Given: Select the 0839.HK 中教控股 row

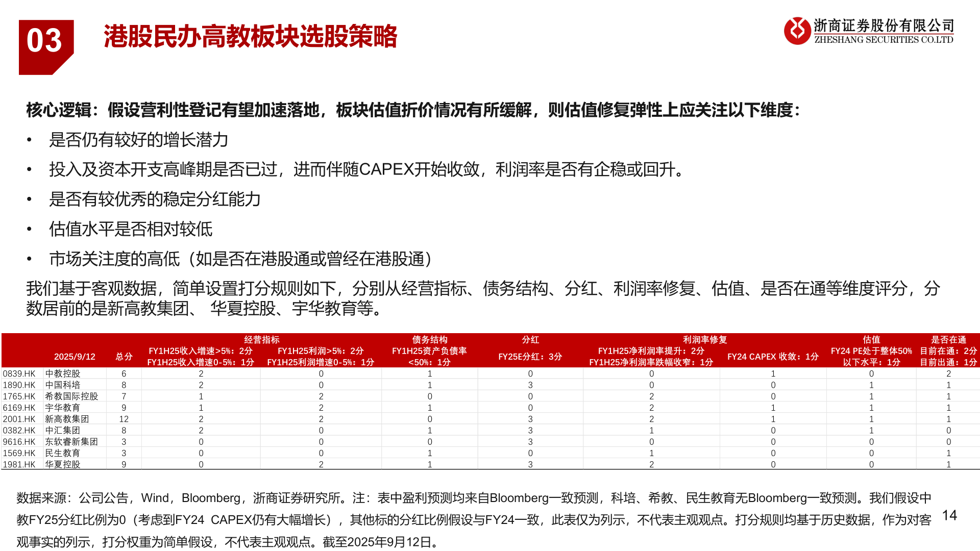Looking at the screenshot, I should point(62,374).
